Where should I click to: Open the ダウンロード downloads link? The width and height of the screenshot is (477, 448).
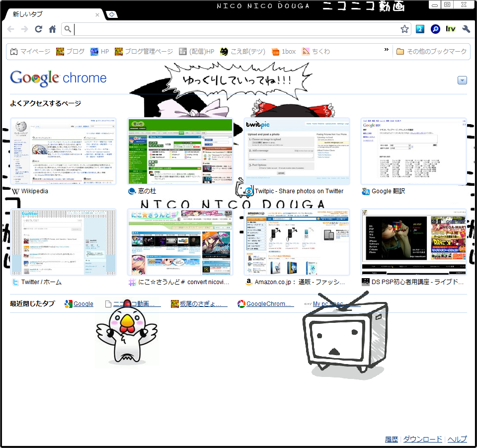(x=422, y=439)
